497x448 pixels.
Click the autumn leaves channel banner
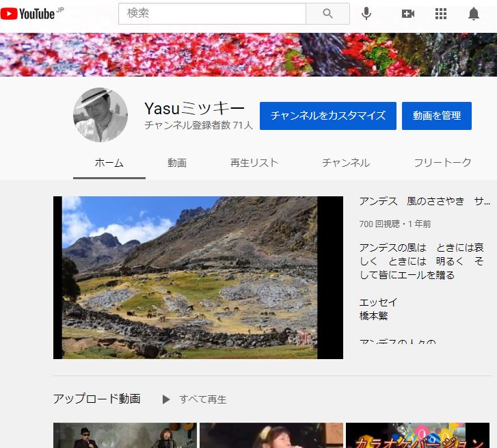248,55
